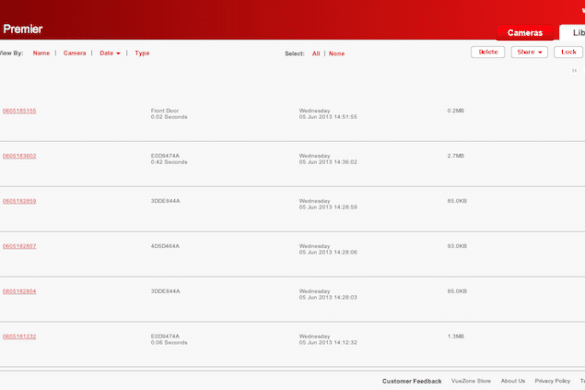Image resolution: width=585 pixels, height=390 pixels.
Task: Click the Delete button
Action: [x=488, y=52]
